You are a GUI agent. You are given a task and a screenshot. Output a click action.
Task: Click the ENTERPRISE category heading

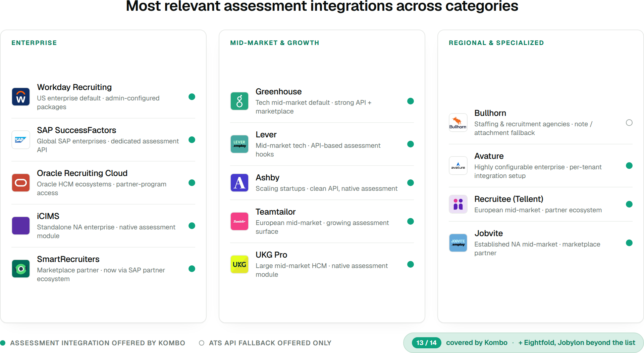(x=34, y=43)
